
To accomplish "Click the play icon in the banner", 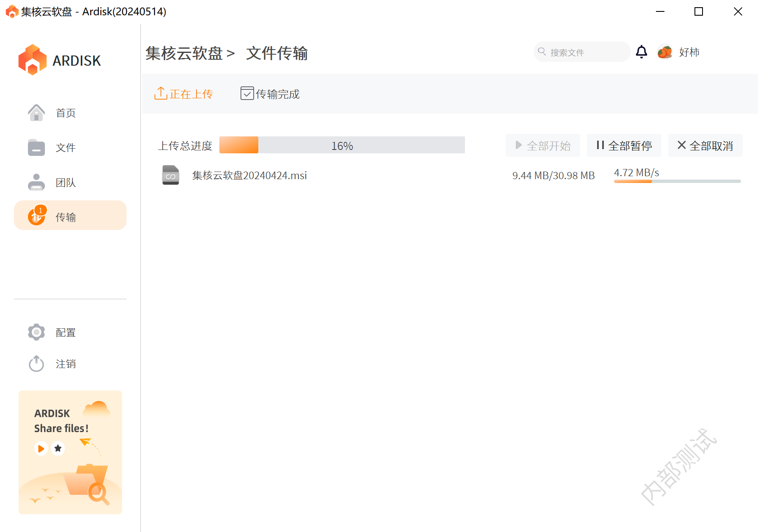I will 41,448.
